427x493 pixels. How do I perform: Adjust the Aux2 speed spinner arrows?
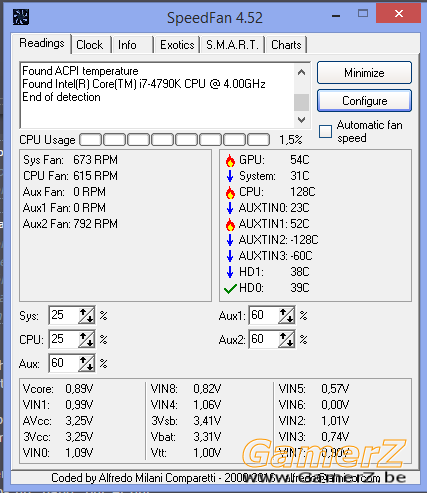(x=286, y=339)
